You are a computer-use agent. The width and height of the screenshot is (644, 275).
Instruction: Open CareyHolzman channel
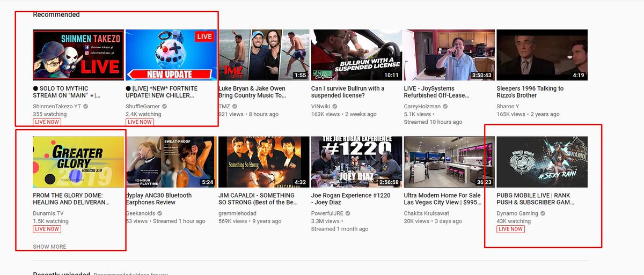click(x=422, y=106)
